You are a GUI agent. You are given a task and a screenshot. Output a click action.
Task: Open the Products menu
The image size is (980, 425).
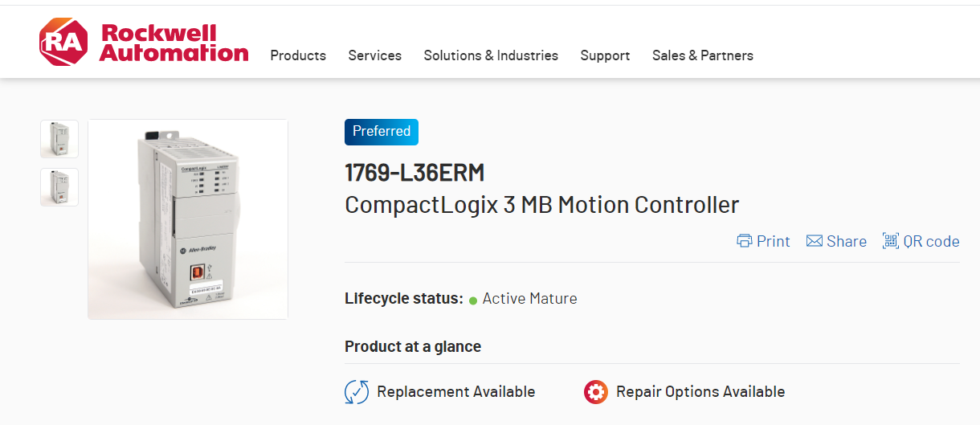298,55
